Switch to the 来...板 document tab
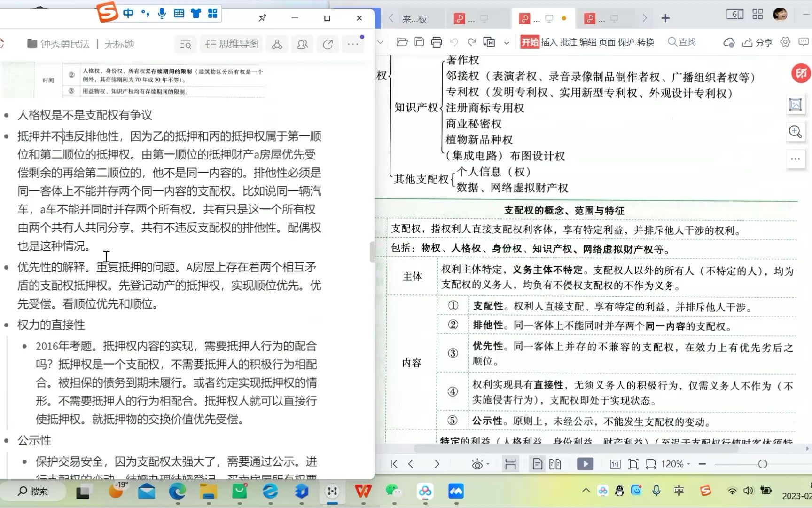 [415, 19]
